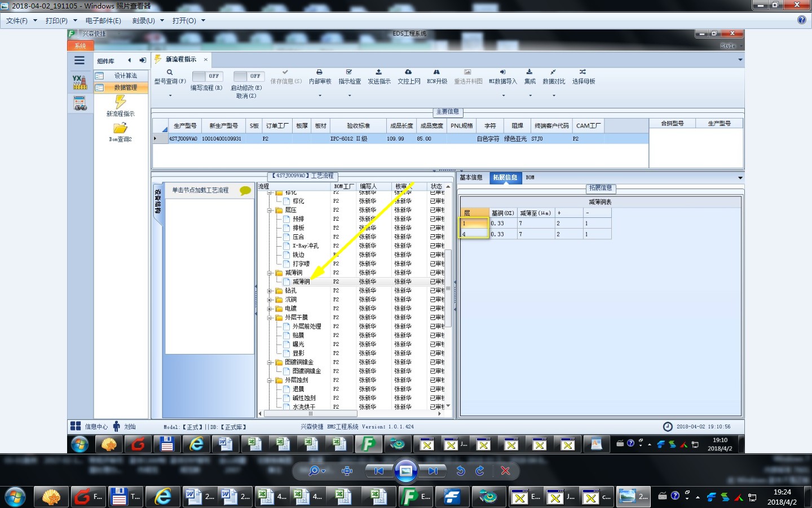
Task: Click the 数据对比 compare icon
Action: [553, 72]
